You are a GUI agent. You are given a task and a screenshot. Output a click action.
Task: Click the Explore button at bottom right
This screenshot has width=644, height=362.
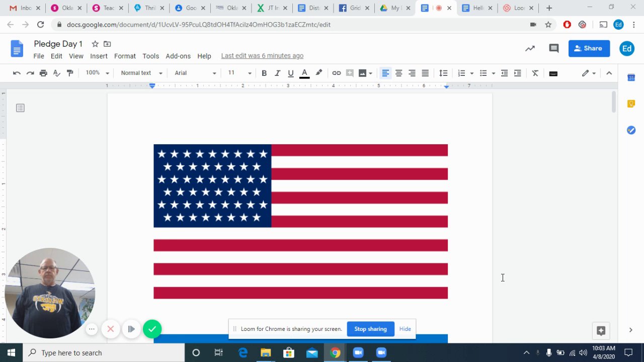click(x=601, y=330)
